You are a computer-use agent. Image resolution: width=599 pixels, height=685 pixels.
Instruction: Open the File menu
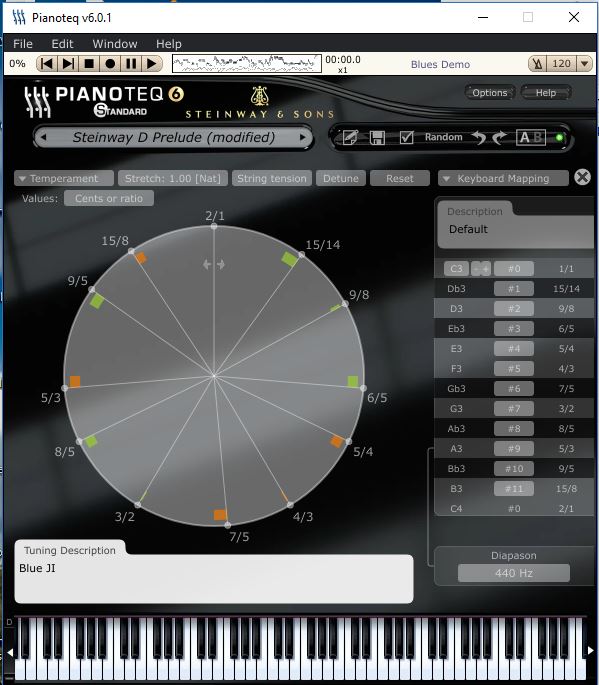pyautogui.click(x=23, y=44)
